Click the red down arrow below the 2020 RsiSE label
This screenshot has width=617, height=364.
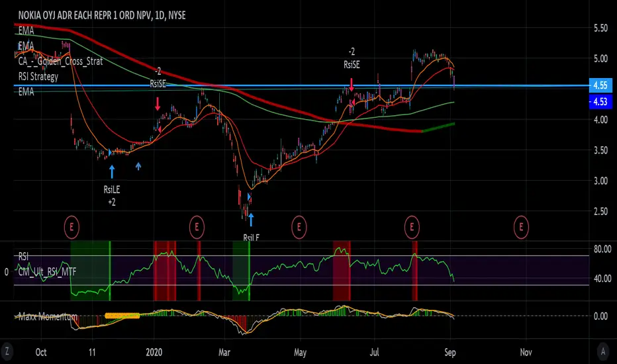click(158, 104)
